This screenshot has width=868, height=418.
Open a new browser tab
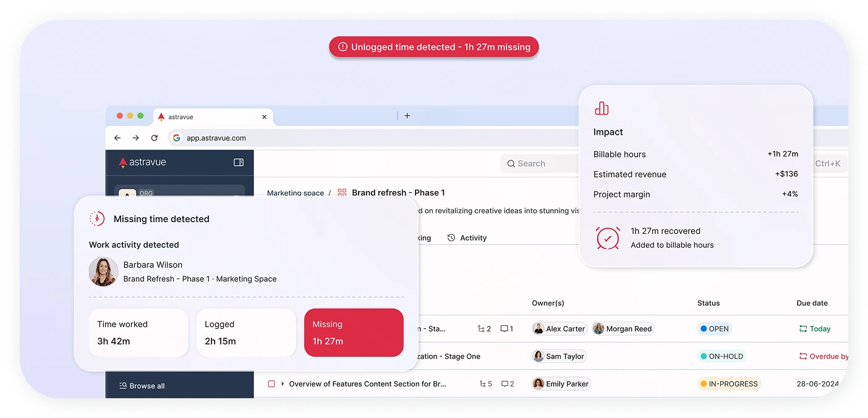coord(407,116)
